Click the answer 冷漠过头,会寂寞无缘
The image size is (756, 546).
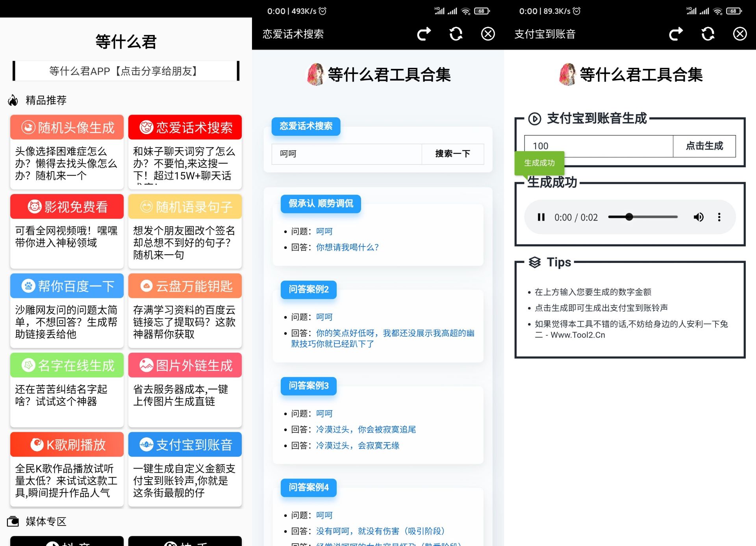pyautogui.click(x=358, y=446)
